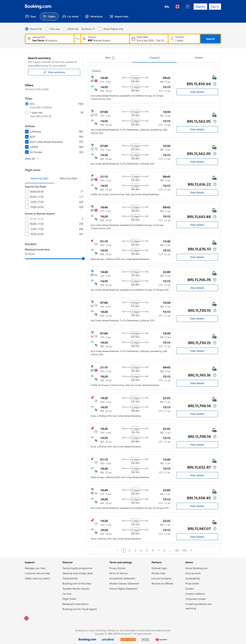Open the Travellers selector dropdown
This screenshot has width=246, height=644.
click(184, 39)
